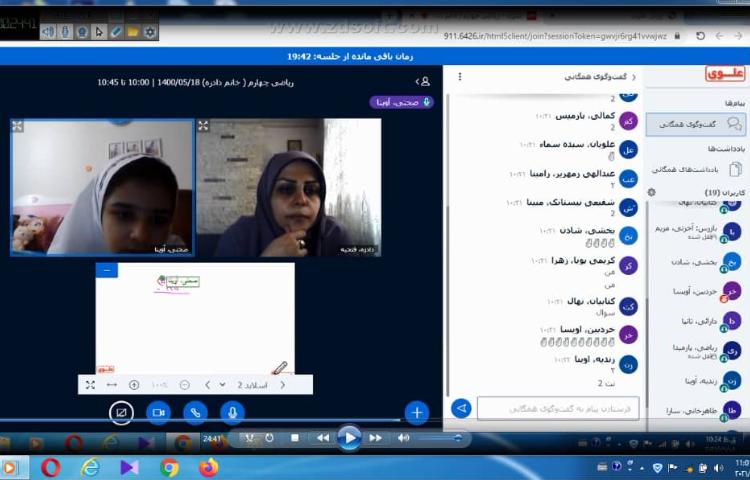Toggle the user list panel icon
This screenshot has height=480, width=750.
coord(424,81)
